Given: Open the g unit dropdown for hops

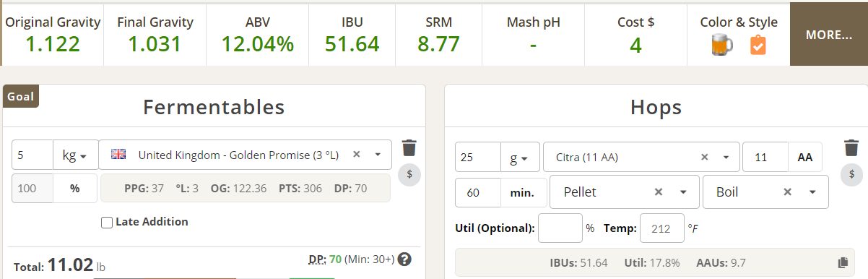Looking at the screenshot, I should tap(519, 157).
